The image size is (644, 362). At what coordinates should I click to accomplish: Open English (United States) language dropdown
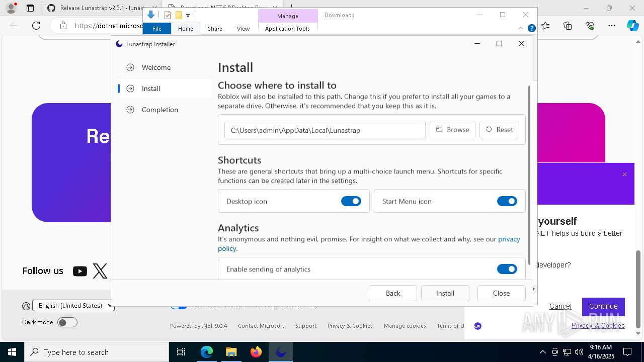(73, 306)
